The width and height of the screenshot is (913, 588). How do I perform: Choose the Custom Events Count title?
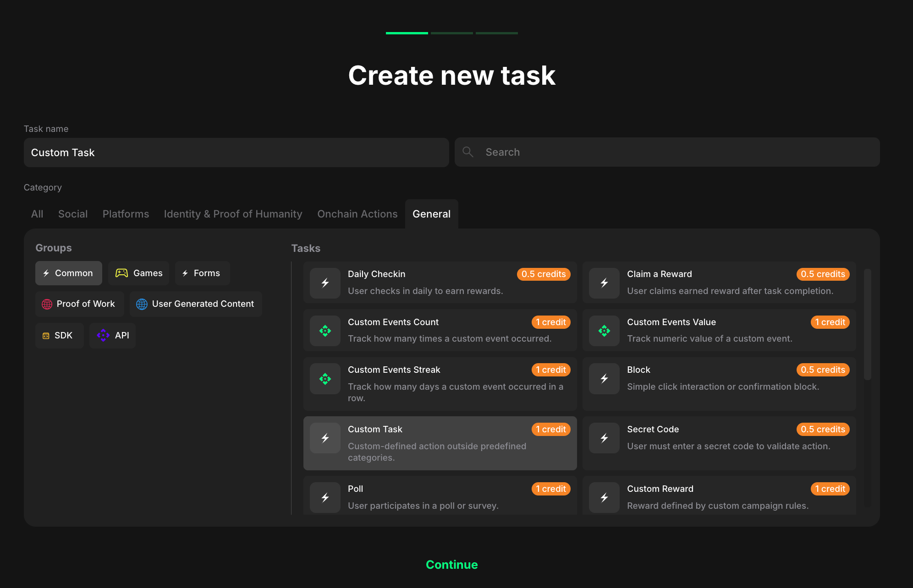coord(393,322)
